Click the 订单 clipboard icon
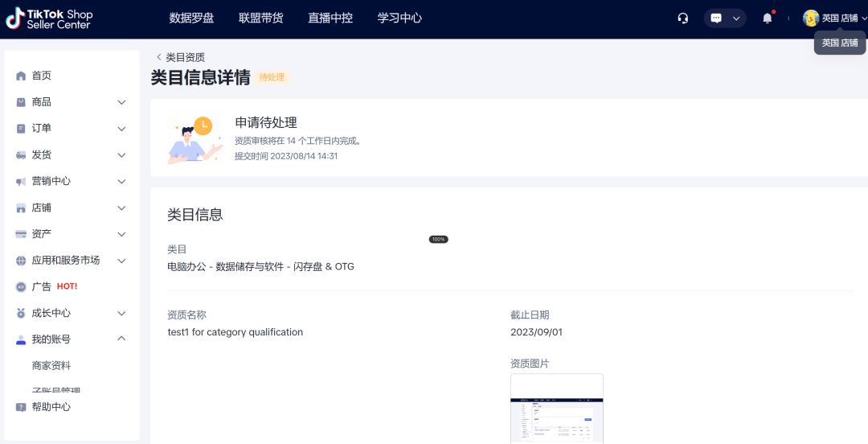Image resolution: width=868 pixels, height=444 pixels. (21, 129)
